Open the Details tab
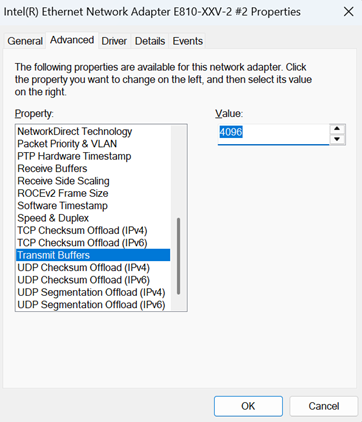362x422 pixels. (x=150, y=41)
